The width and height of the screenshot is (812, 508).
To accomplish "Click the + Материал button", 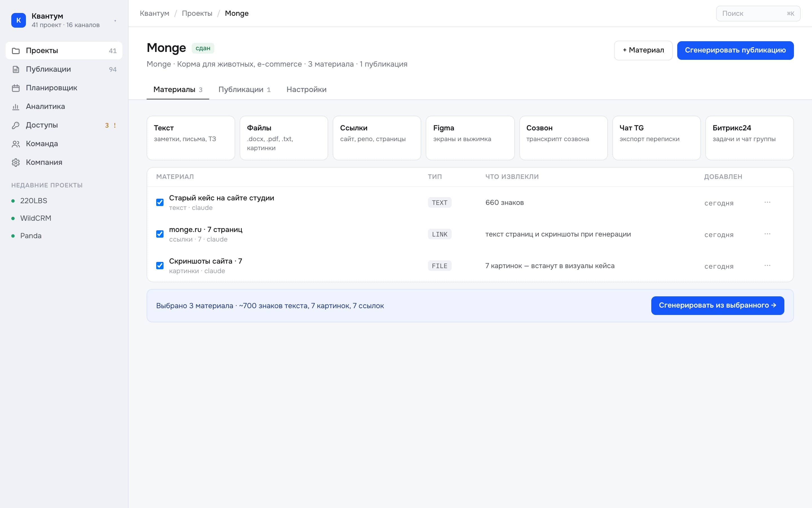I will pos(643,51).
